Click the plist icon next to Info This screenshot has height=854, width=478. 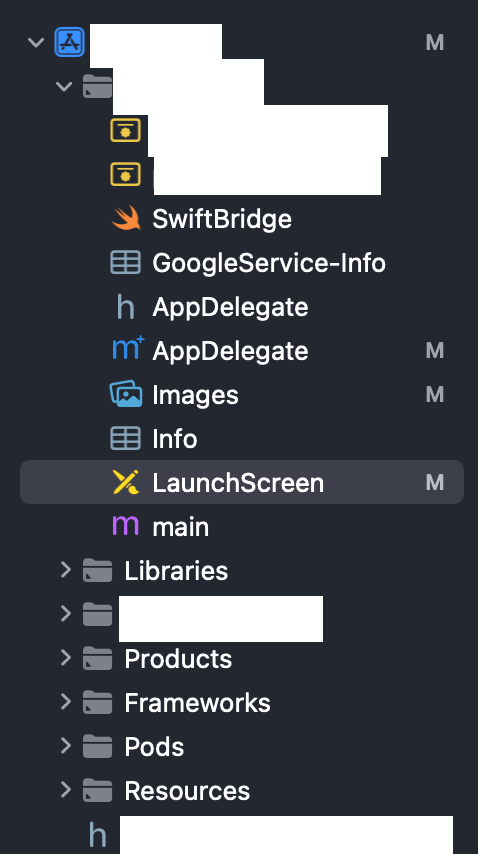click(126, 438)
